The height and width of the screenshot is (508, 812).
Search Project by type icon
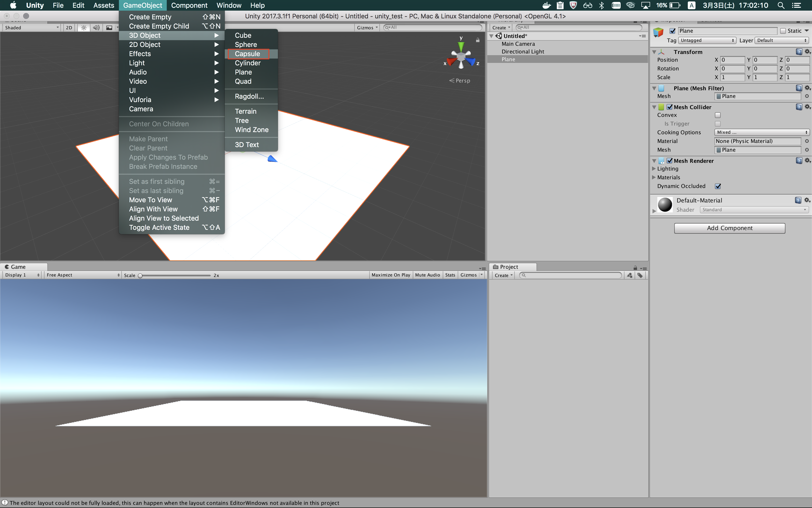tap(630, 275)
